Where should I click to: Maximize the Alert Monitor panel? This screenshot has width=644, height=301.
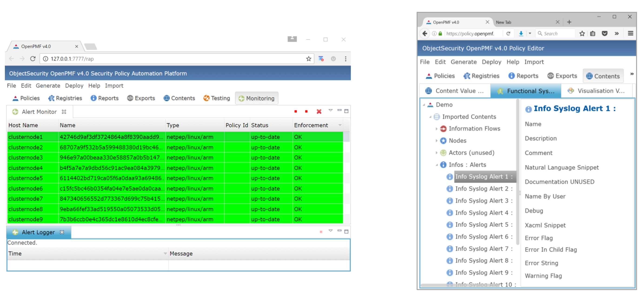coord(346,111)
